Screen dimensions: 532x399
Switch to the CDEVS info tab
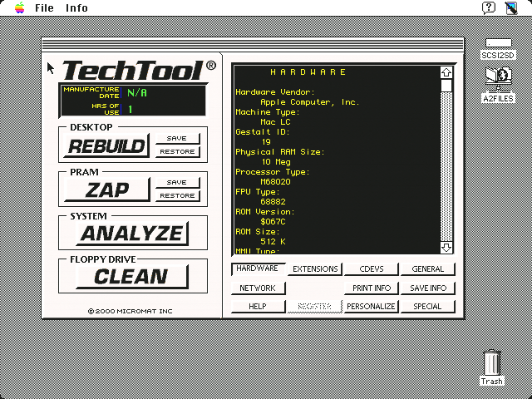372,269
